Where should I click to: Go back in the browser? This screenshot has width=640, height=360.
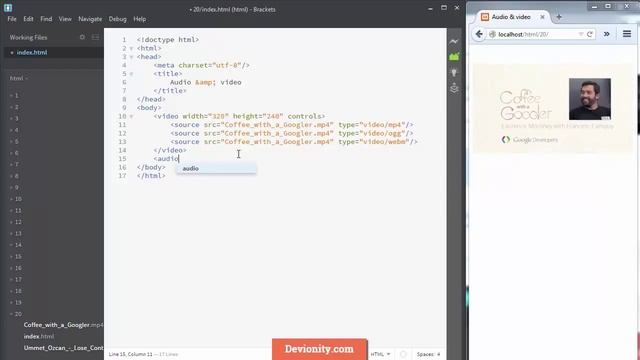(x=479, y=34)
